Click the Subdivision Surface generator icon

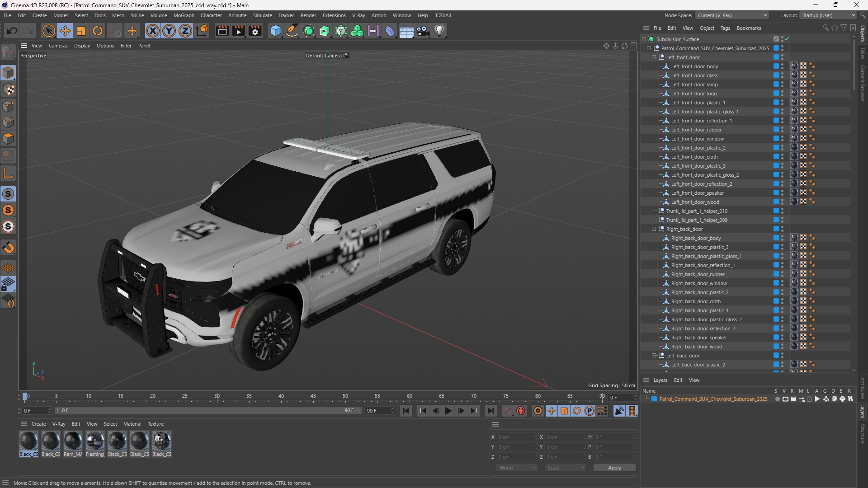click(x=309, y=31)
